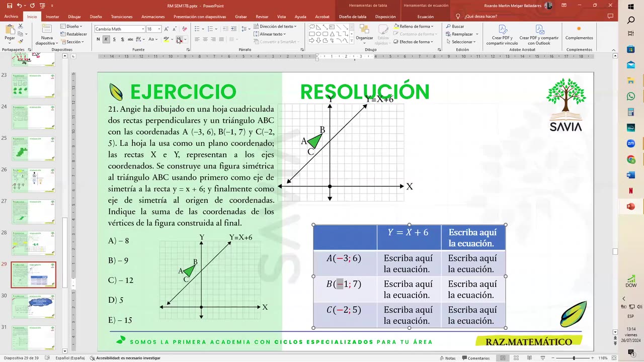
Task: Open Zoom from the Windows taskbar
Action: tap(631, 143)
